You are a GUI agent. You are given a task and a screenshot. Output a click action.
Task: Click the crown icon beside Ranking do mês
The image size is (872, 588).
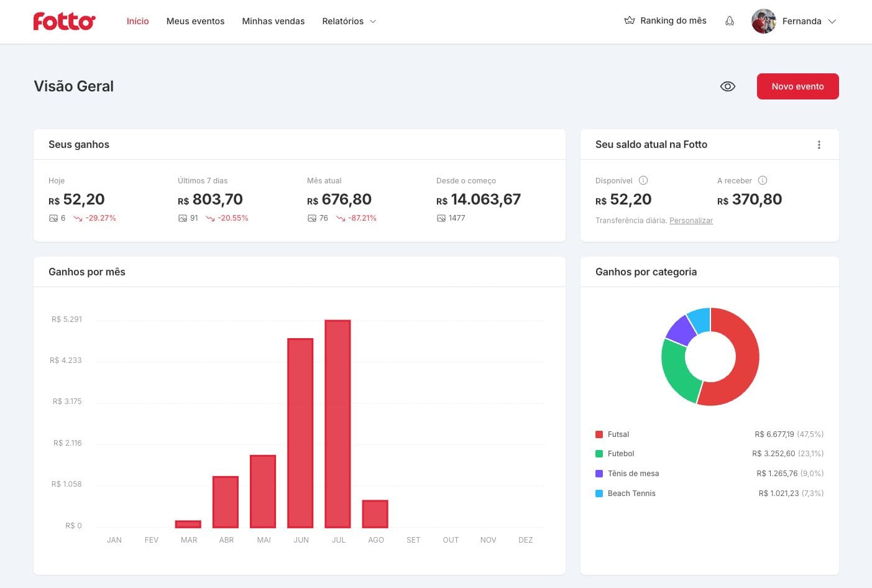click(x=630, y=21)
